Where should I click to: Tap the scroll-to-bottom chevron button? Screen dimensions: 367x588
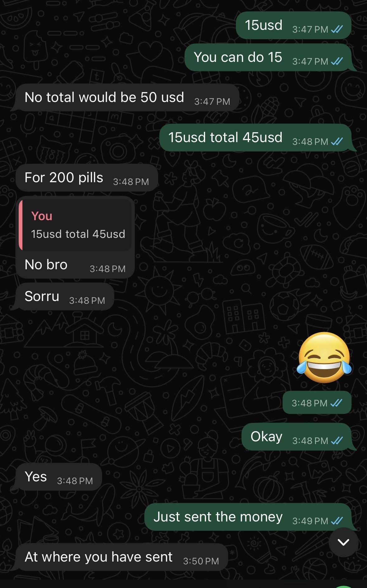(x=343, y=542)
